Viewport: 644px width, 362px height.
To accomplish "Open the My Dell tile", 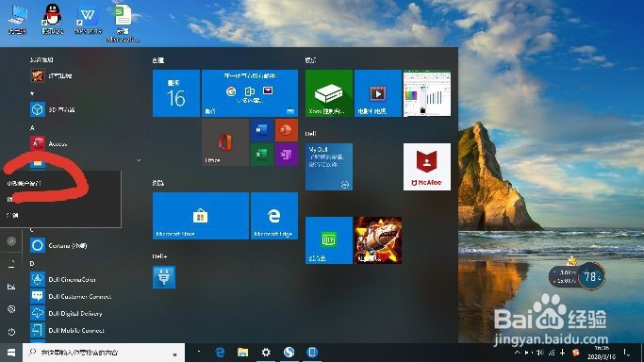I will point(329,167).
